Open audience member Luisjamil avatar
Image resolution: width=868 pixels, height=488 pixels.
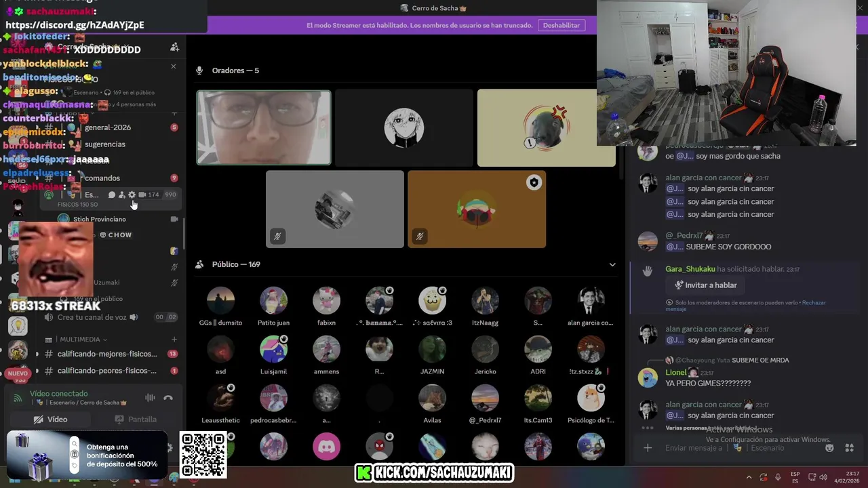(x=273, y=349)
